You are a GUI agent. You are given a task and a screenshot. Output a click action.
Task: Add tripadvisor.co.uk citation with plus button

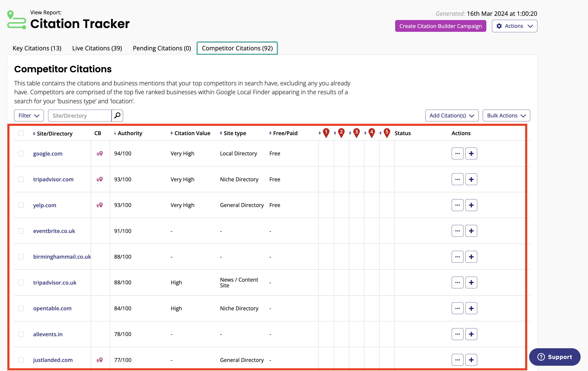(x=471, y=282)
